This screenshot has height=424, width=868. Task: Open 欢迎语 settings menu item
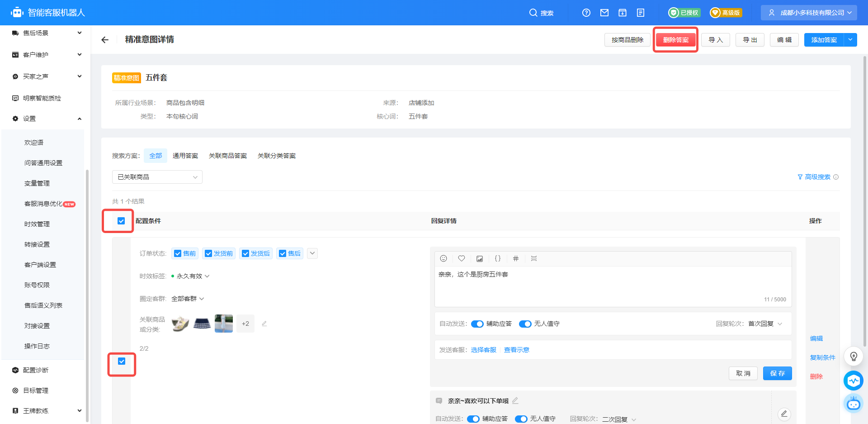pos(34,143)
